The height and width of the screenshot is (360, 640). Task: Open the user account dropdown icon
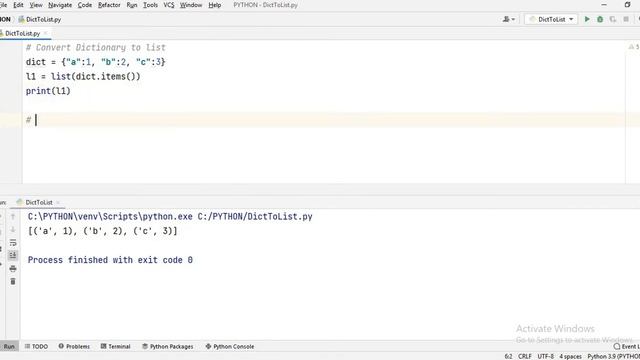point(509,19)
